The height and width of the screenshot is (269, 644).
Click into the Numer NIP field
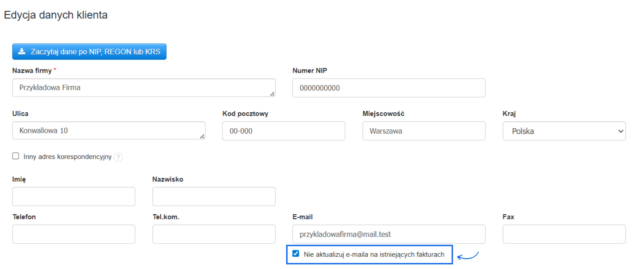(x=388, y=88)
